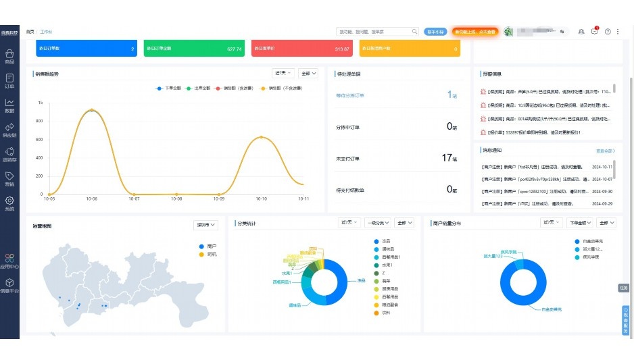This screenshot has height=364, width=634.
Task: Open the 系统 settings gear
Action: pyautogui.click(x=9, y=203)
